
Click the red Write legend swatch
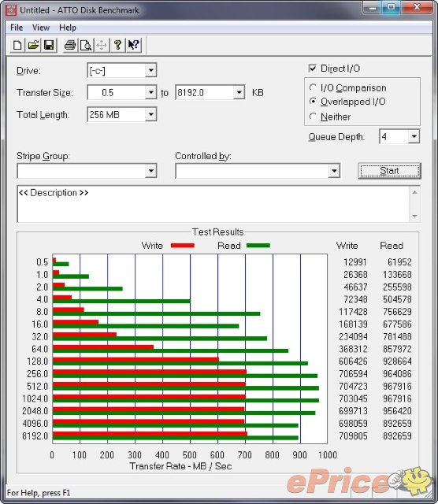tap(182, 246)
